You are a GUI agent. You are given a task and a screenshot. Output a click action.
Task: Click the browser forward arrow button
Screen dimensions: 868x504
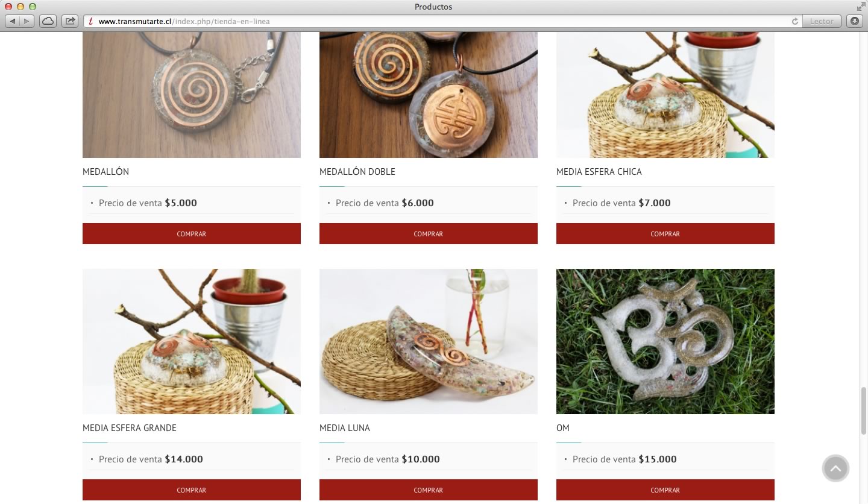(27, 21)
